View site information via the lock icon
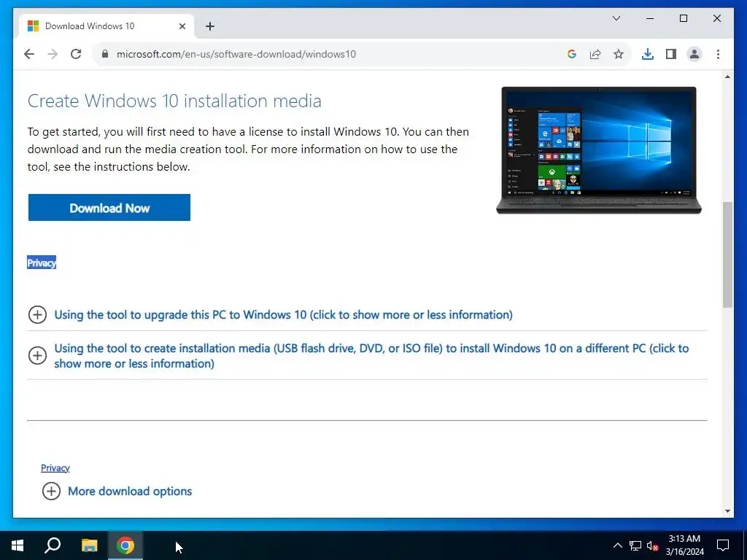 (105, 54)
